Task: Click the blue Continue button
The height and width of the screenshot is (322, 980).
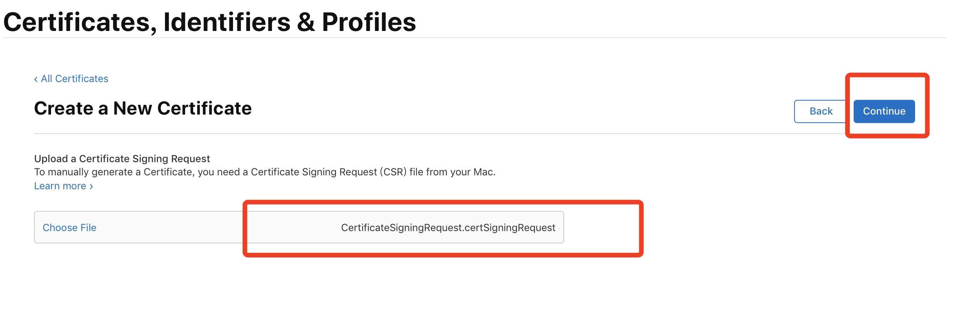Action: pyautogui.click(x=884, y=111)
